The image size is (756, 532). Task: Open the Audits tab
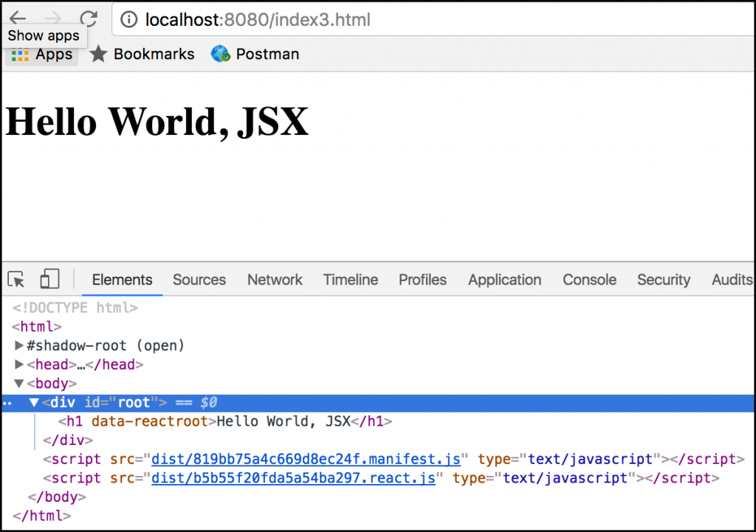pos(732,280)
